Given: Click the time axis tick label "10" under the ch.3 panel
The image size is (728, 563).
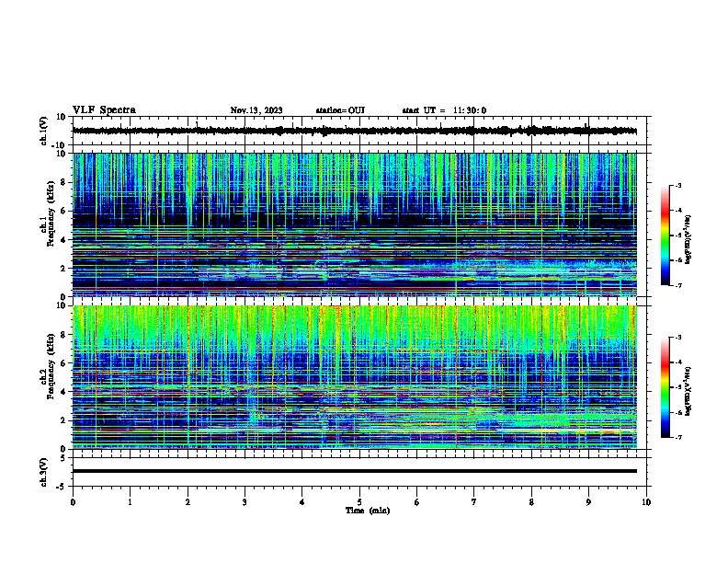Looking at the screenshot, I should click(646, 502).
